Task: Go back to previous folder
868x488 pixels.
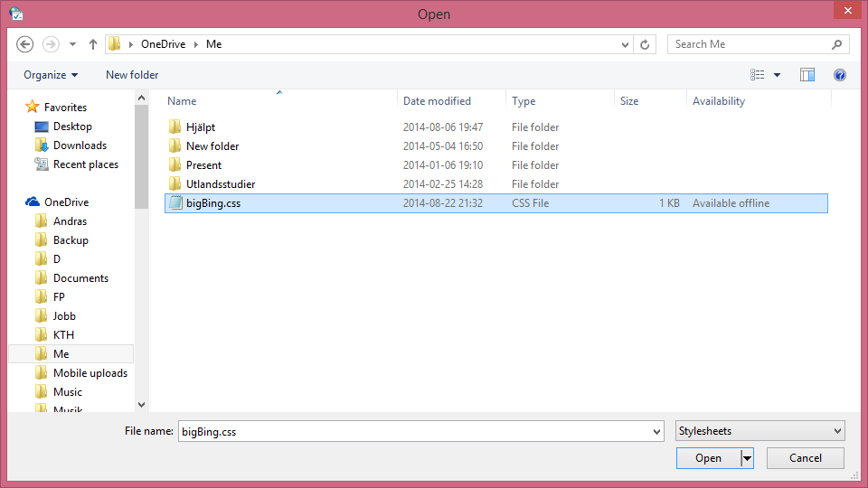Action: (x=25, y=44)
